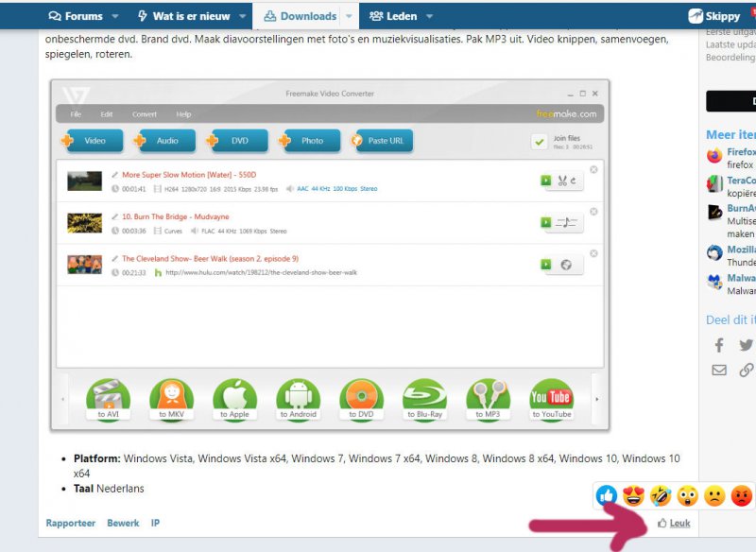The image size is (756, 552).
Task: Click the 'to MKV' output icon
Action: coord(172,400)
